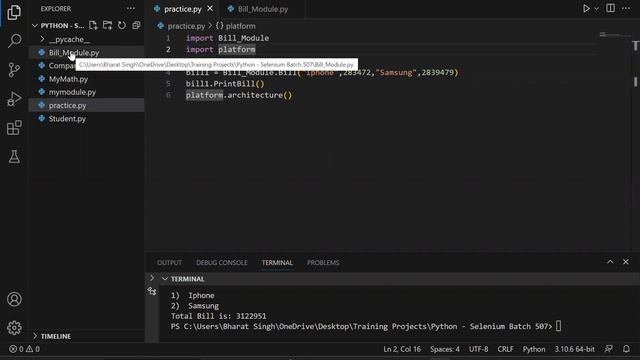Create a new folder in Explorer

(x=107, y=25)
